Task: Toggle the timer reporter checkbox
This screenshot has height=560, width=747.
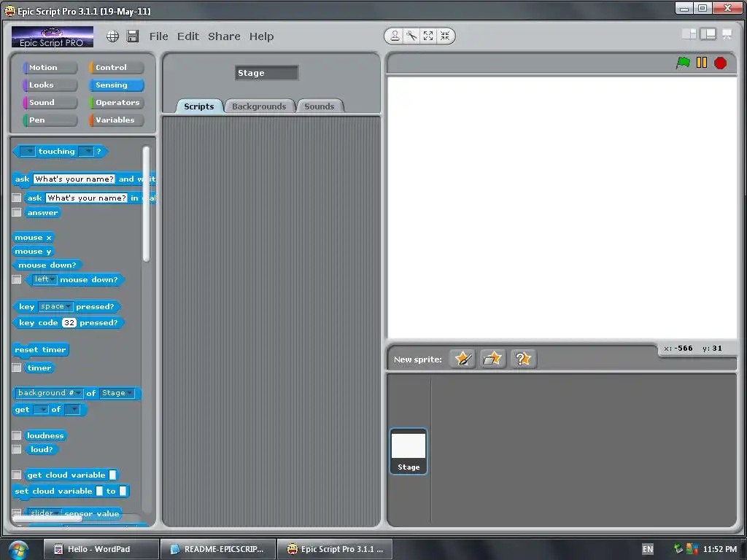Action: coord(17,367)
